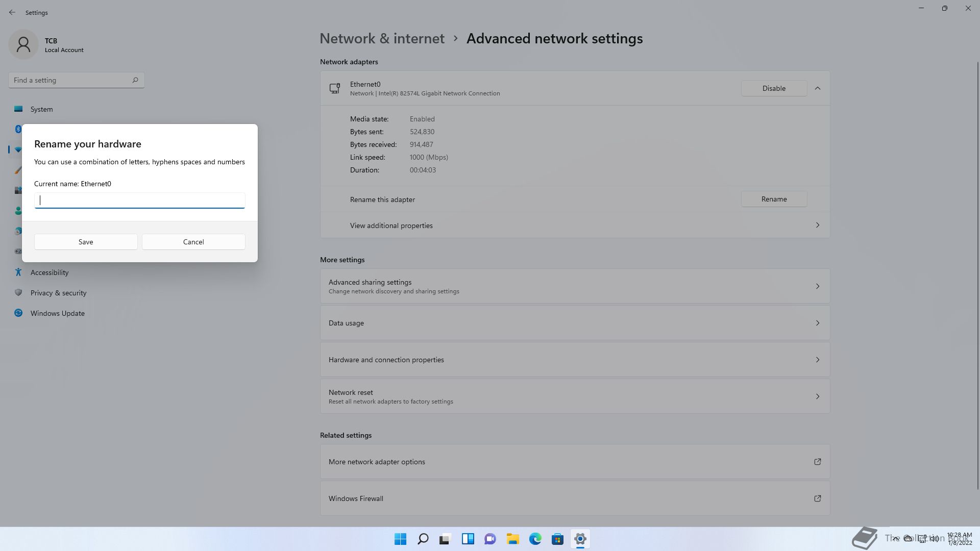
Task: Open Widgets on the taskbar
Action: 468,539
